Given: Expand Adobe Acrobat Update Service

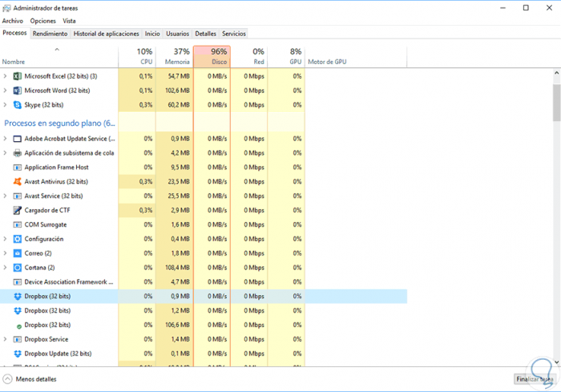Looking at the screenshot, I should tap(5, 139).
